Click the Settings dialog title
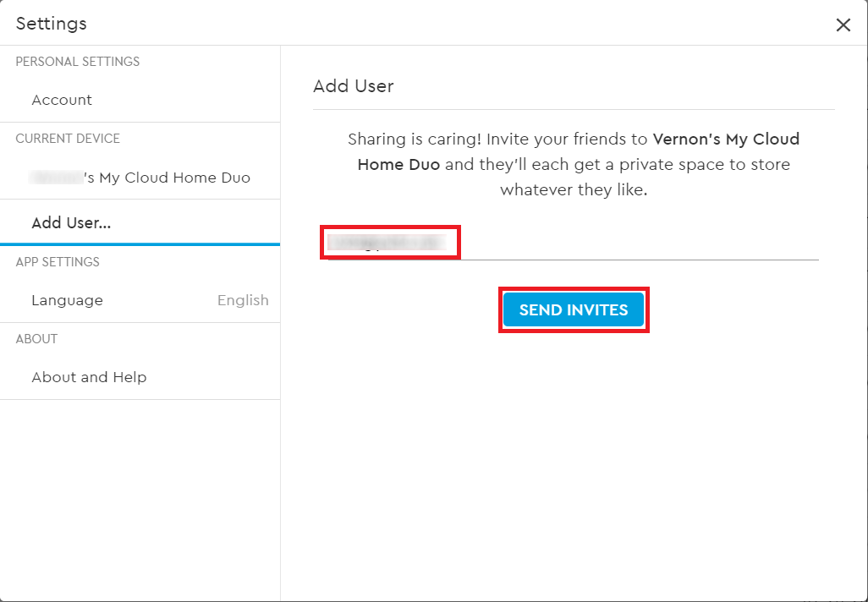 coord(52,24)
